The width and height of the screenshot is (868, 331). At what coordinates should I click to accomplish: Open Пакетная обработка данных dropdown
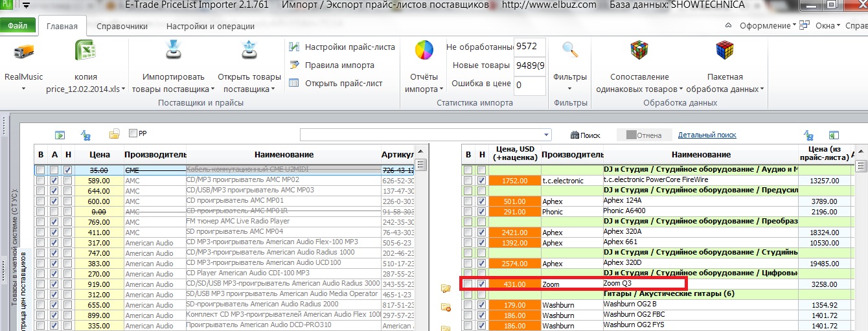762,89
